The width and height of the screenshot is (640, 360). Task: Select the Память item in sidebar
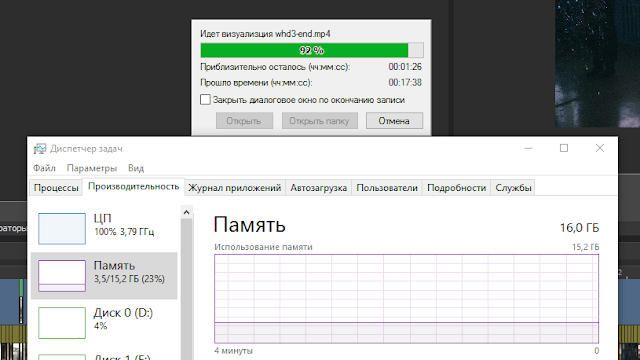(104, 276)
